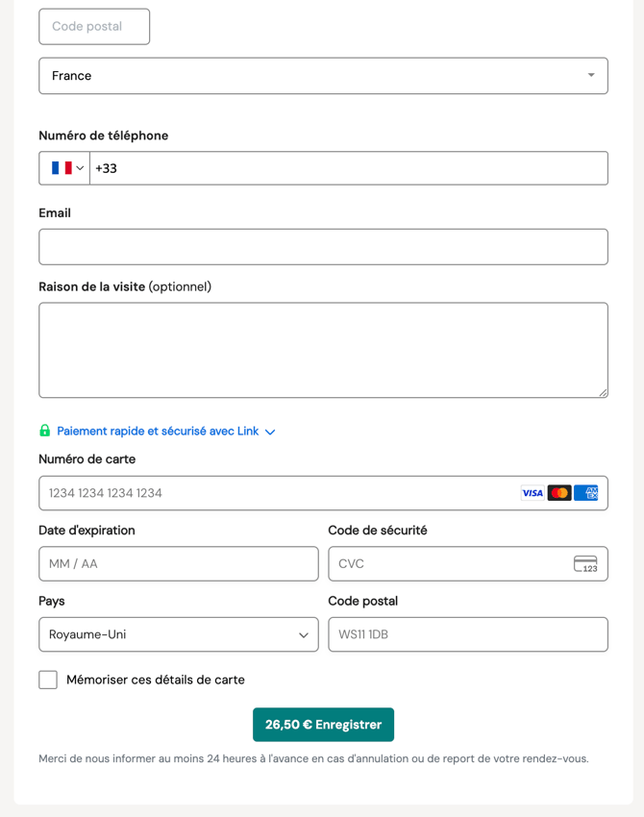Click the American Express card icon
This screenshot has height=817, width=644.
[586, 493]
